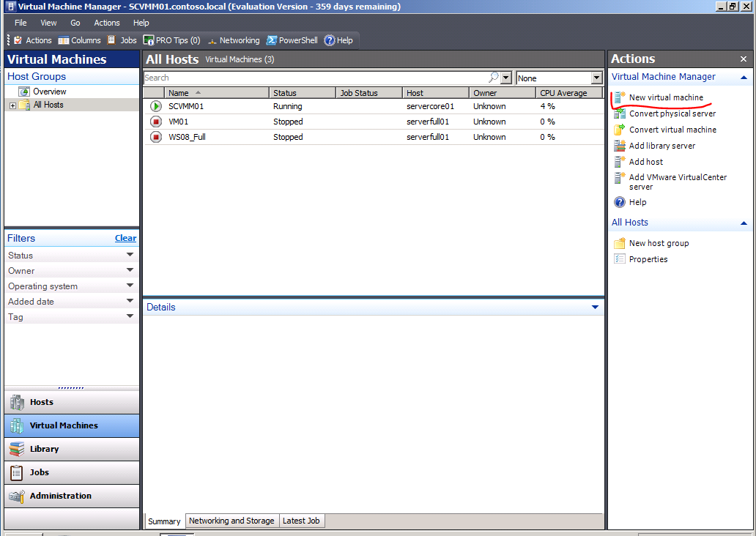
Task: Click Add VMware VirtualCenter server
Action: (x=670, y=182)
